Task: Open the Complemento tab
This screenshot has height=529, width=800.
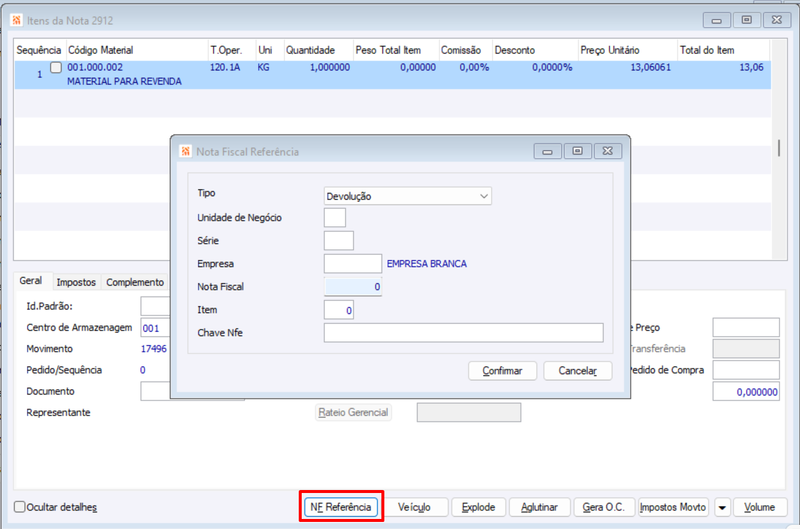Action: pos(135,282)
